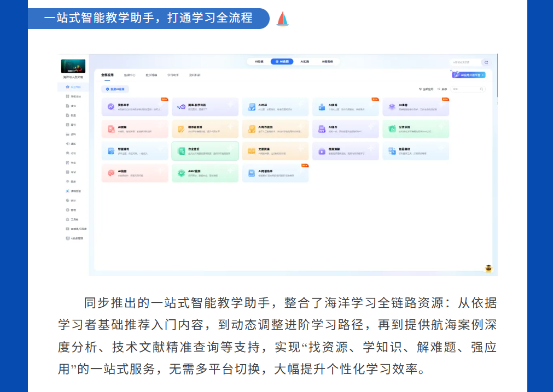The height and width of the screenshot is (392, 553).
Task: Click the yellow robot assistant icon
Action: (488, 268)
